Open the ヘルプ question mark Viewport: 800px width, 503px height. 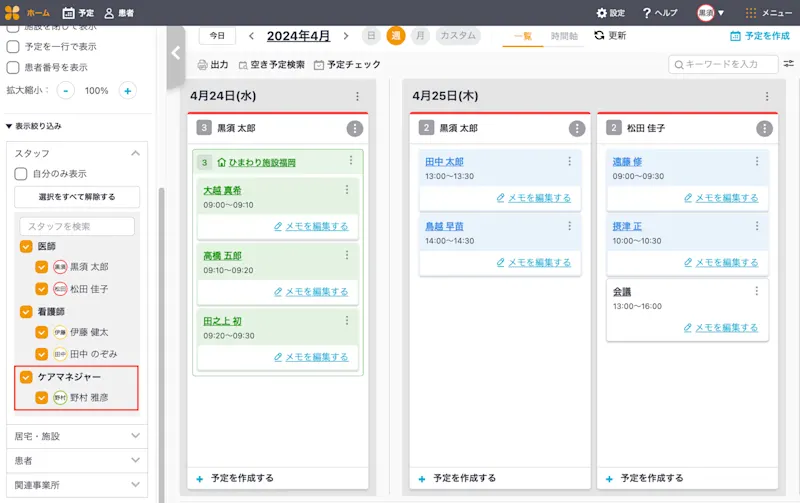(x=646, y=13)
